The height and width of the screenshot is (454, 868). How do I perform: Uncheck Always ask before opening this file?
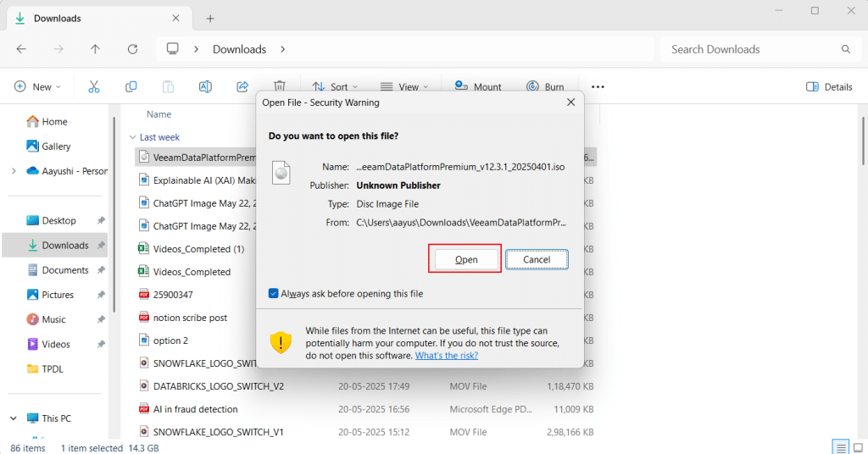[274, 293]
